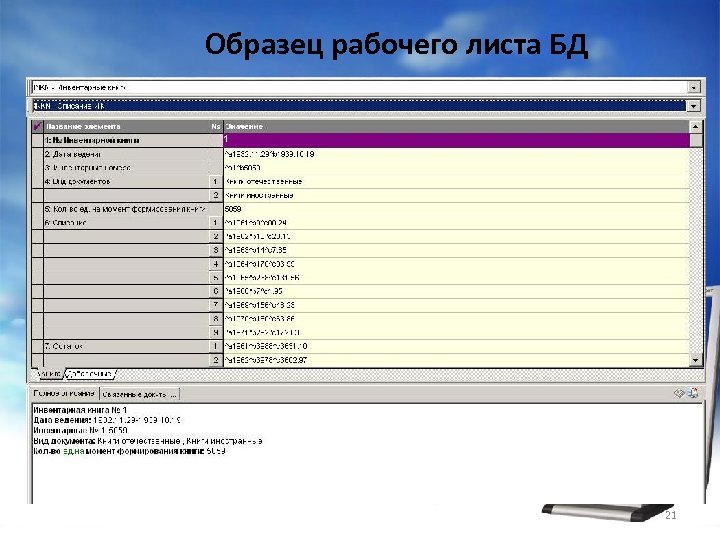Select the Остаток field label

pyautogui.click(x=64, y=347)
